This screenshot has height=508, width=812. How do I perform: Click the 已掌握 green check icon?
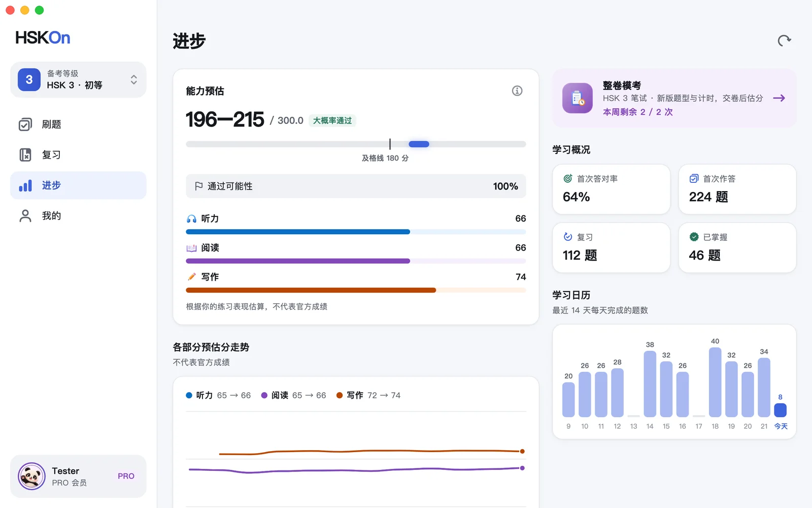(x=694, y=237)
